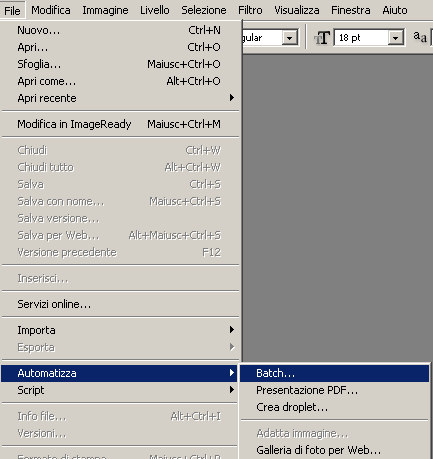This screenshot has width=433, height=459.
Task: Click the font size TT icon
Action: pos(322,38)
